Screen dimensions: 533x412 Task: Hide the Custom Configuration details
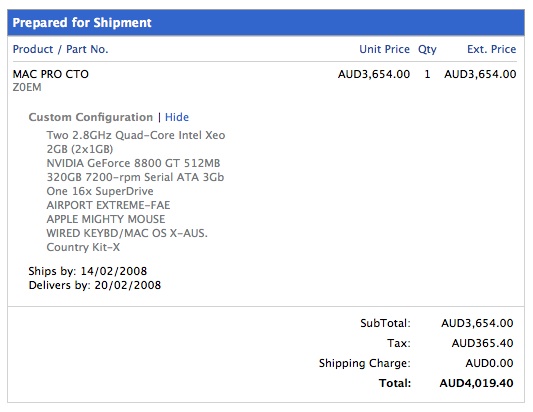(x=177, y=117)
